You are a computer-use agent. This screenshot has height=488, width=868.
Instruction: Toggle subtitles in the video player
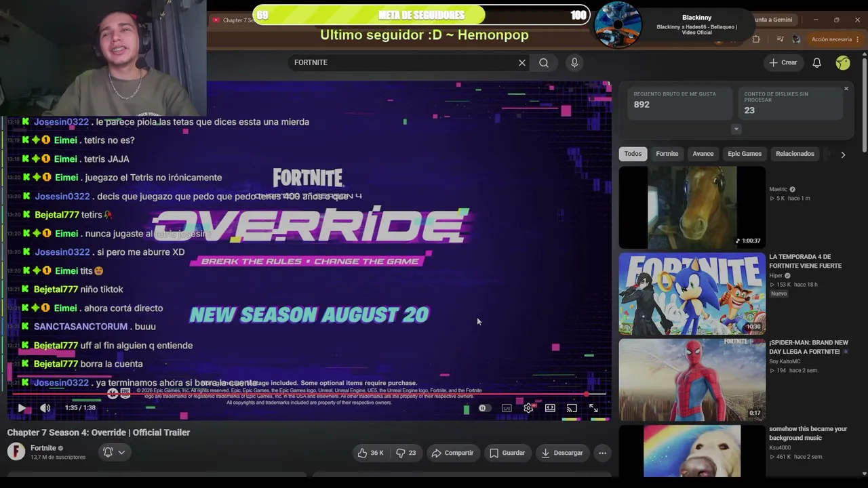tap(507, 408)
